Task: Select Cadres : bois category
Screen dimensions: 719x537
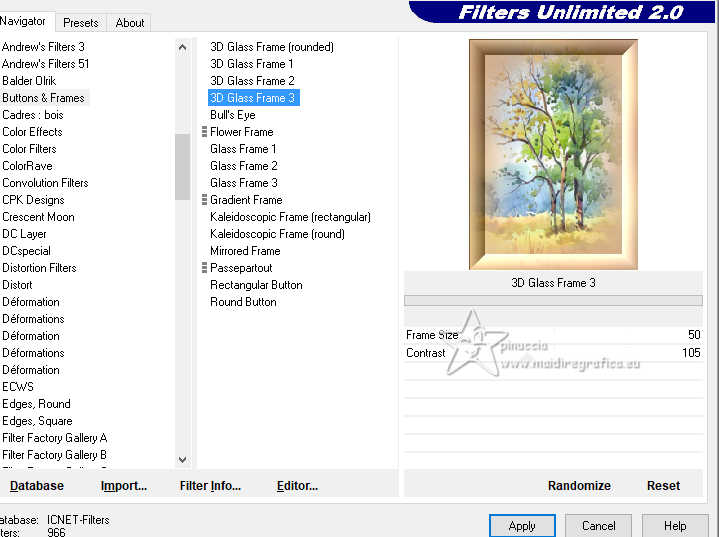Action: pyautogui.click(x=33, y=115)
